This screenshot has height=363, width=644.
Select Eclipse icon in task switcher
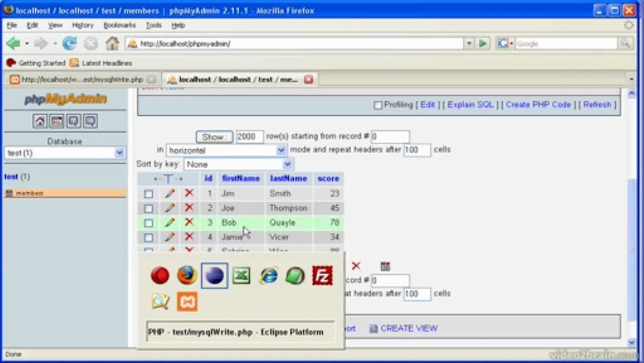point(214,276)
